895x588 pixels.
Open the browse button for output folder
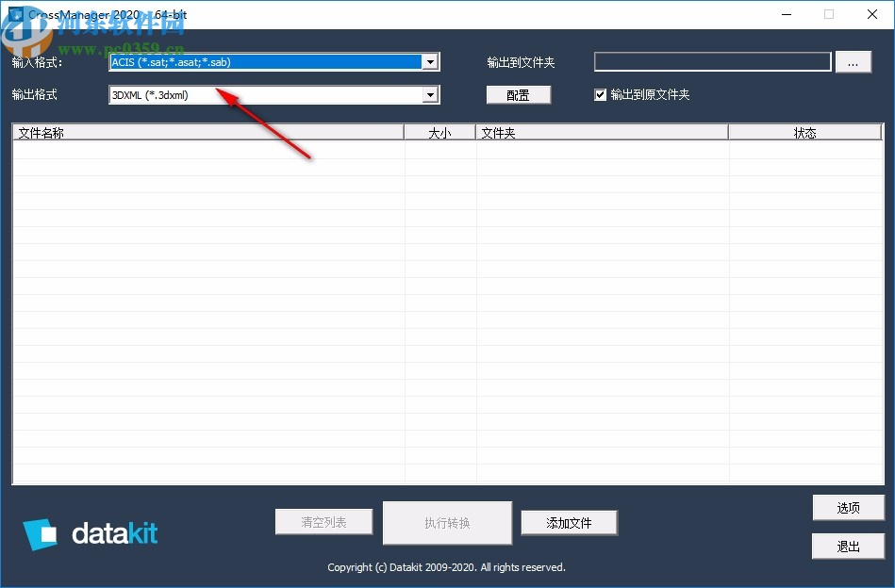pyautogui.click(x=854, y=61)
